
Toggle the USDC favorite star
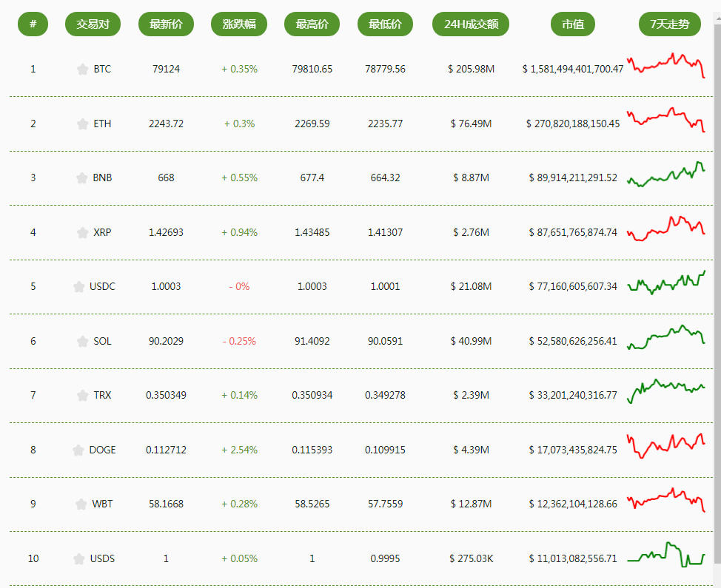78,287
